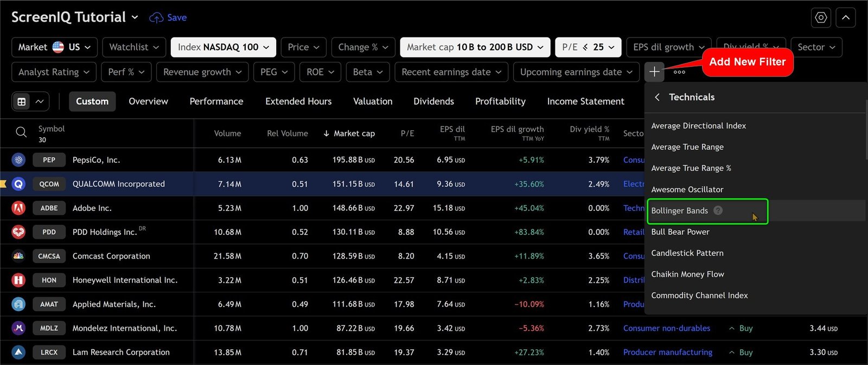Click the QUALCOMM logo icon
Screen dimensions: 868x365
point(18,184)
